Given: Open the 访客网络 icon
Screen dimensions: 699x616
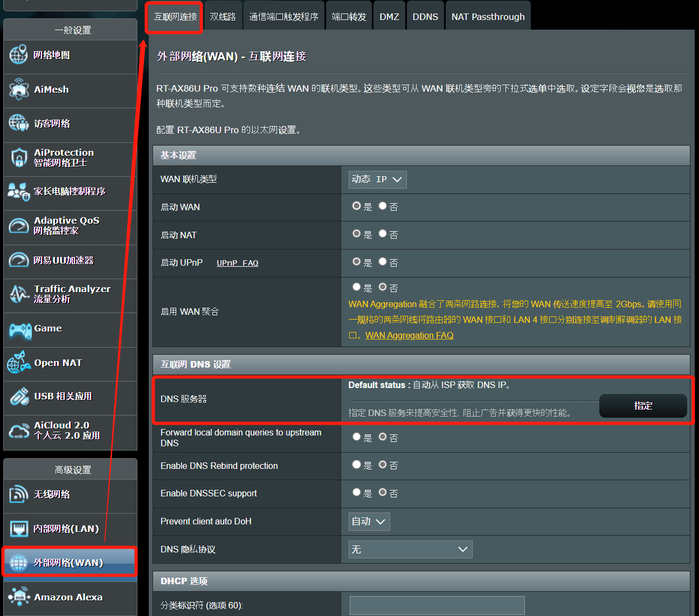Looking at the screenshot, I should [x=18, y=123].
